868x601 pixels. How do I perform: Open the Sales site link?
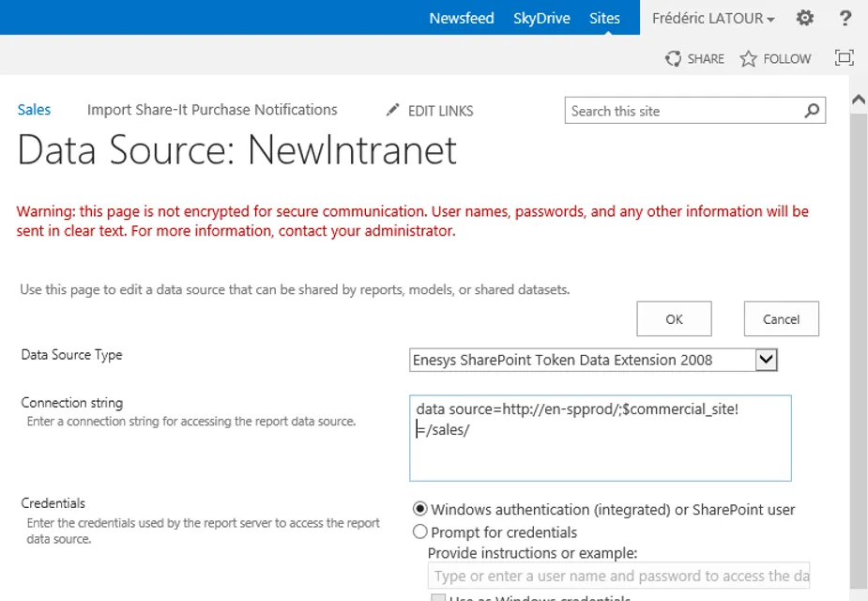34,110
